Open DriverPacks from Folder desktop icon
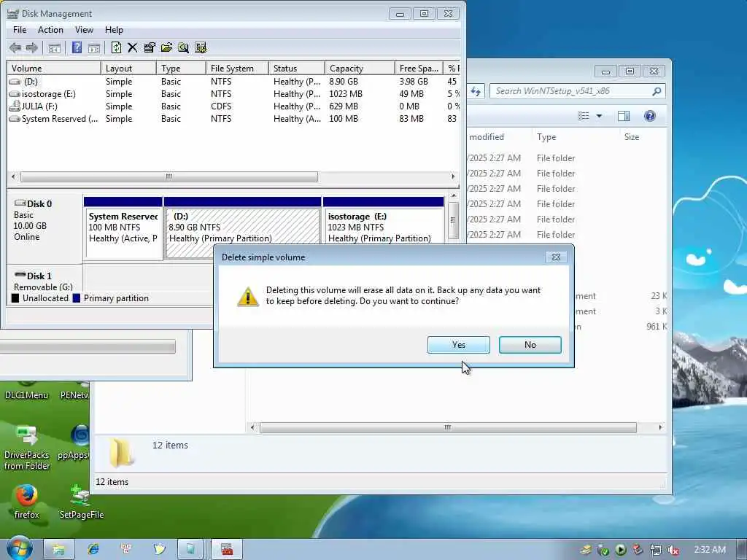 [x=27, y=448]
